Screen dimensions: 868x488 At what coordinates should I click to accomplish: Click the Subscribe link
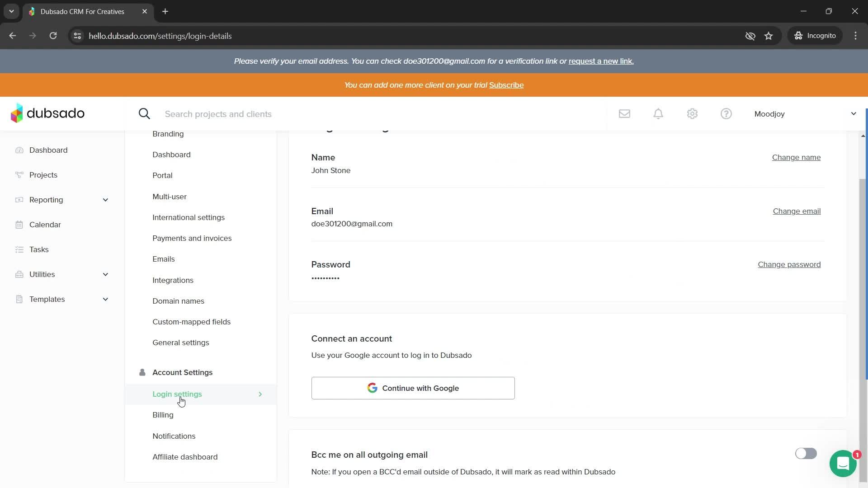506,85
